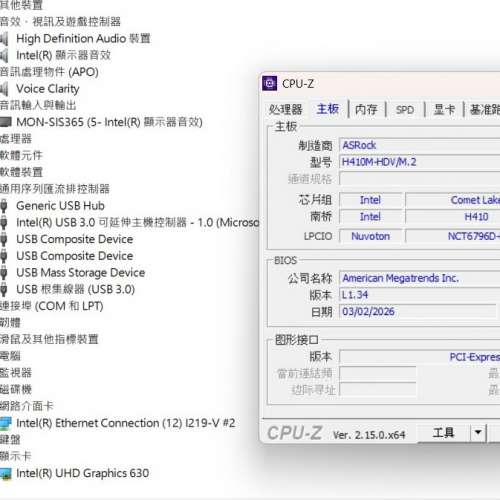Select Intel(R) 顯示器音效 device entry
This screenshot has height=500, width=500.
(x=63, y=55)
